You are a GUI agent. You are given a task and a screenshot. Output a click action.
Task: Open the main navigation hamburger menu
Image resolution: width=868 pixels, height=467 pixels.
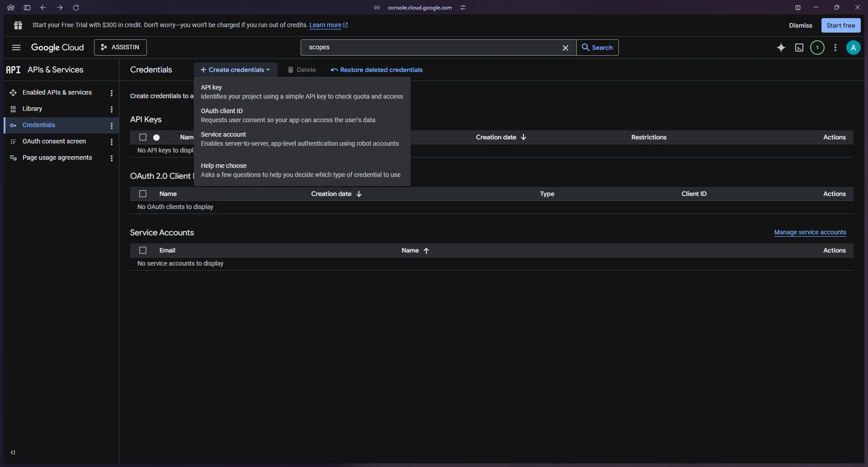16,48
